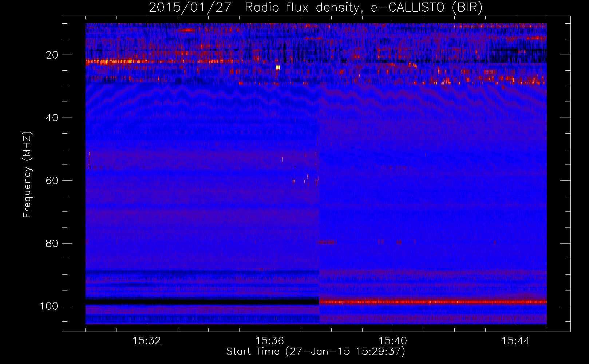Click the 100 frequency tick label

click(49, 306)
